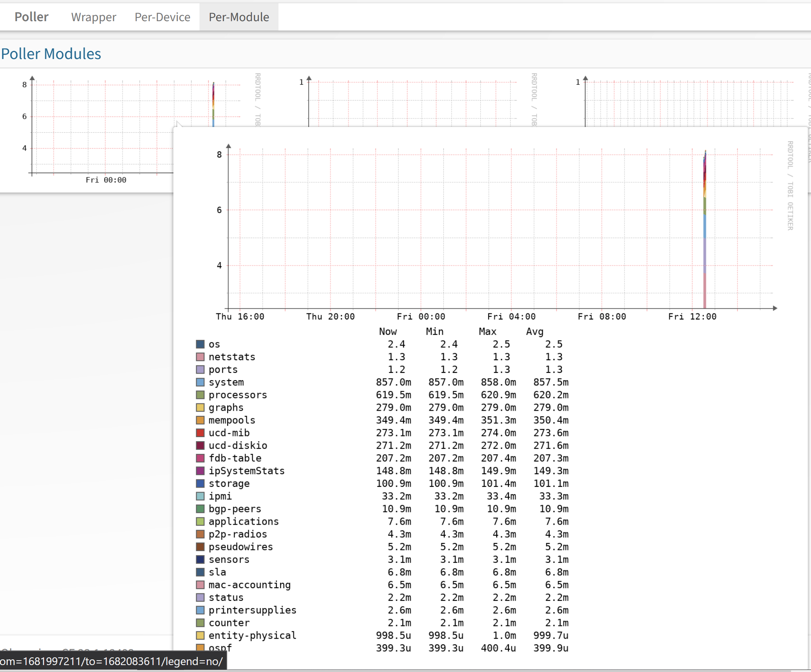The height and width of the screenshot is (672, 811).
Task: Click the 'mempools' legend label
Action: tap(232, 420)
